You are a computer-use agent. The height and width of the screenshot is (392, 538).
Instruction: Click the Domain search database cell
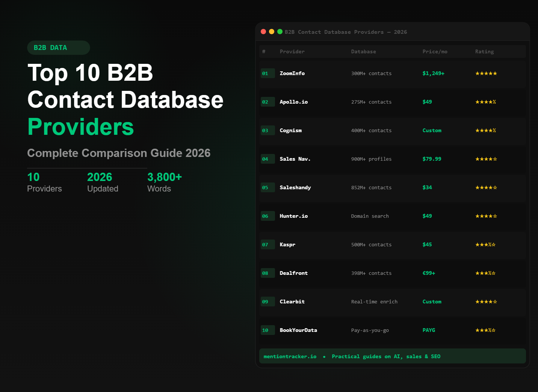point(370,216)
